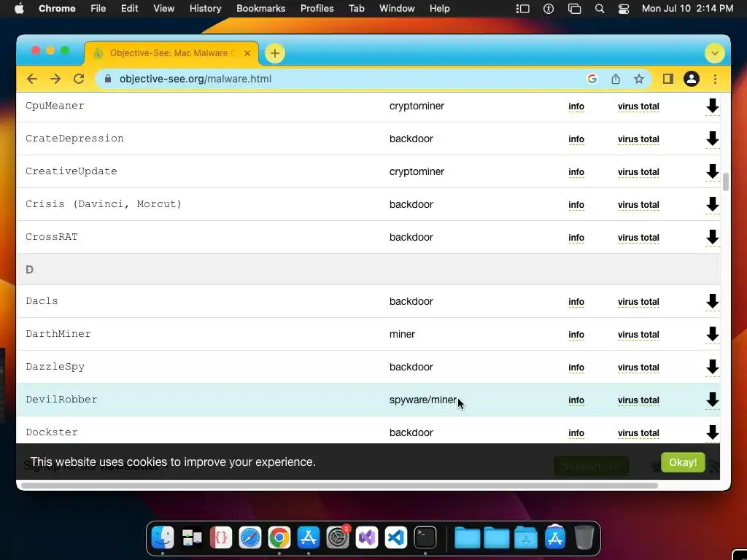Expand the tab search dropdown
Image resolution: width=747 pixels, height=560 pixels.
715,52
